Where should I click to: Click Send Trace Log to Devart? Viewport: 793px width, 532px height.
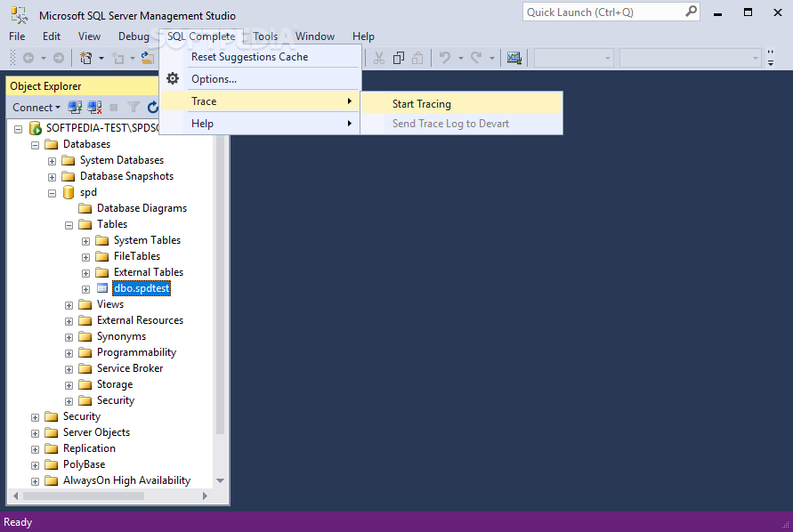[462, 124]
